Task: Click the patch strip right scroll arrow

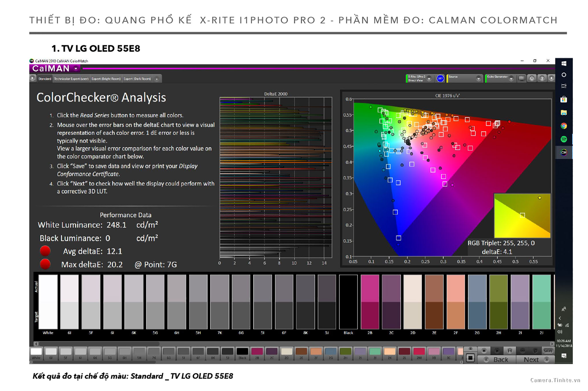Action: coord(461,362)
